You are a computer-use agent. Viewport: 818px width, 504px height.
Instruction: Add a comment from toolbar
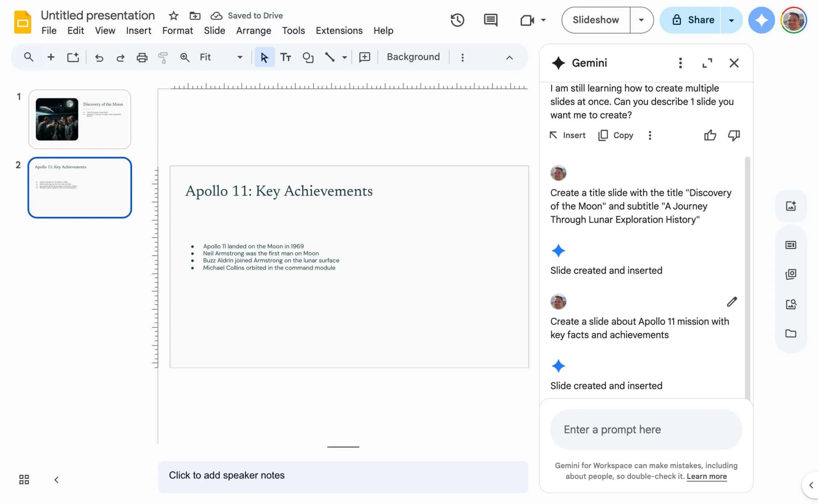point(365,57)
